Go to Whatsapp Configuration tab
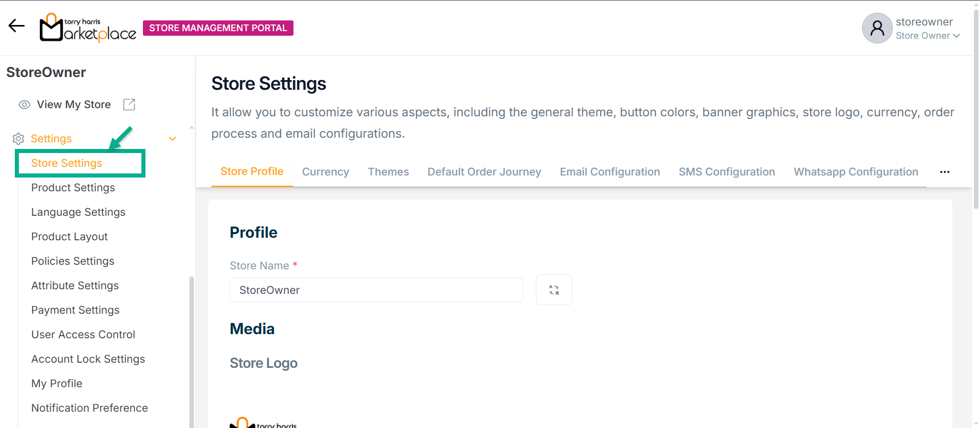The height and width of the screenshot is (428, 980). pyautogui.click(x=855, y=172)
